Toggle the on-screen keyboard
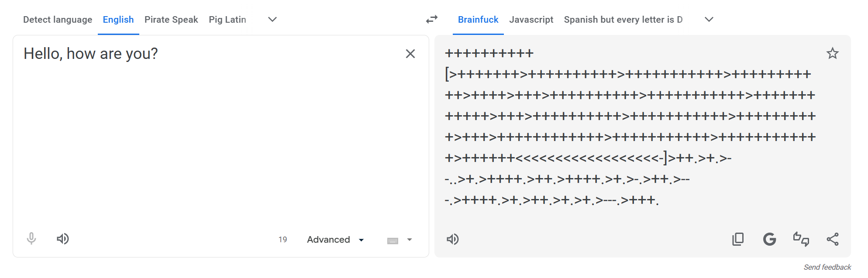 (393, 240)
